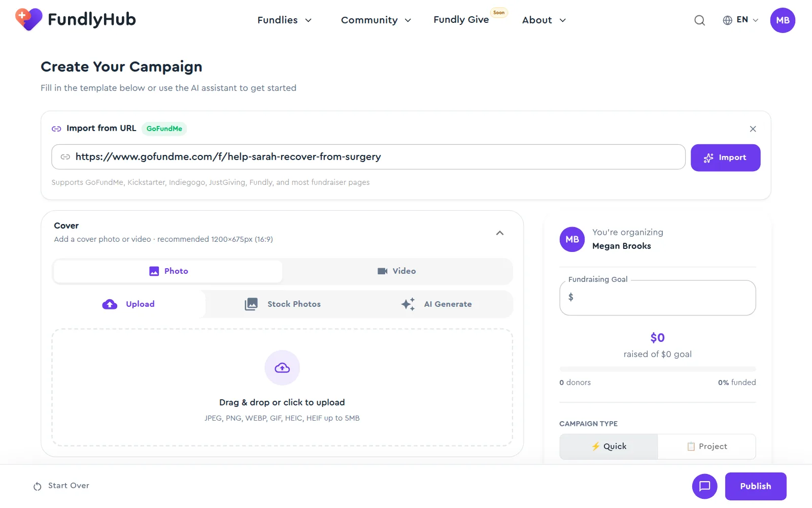Image resolution: width=812 pixels, height=508 pixels.
Task: Focus the Fundraising Goal input
Action: tap(657, 298)
